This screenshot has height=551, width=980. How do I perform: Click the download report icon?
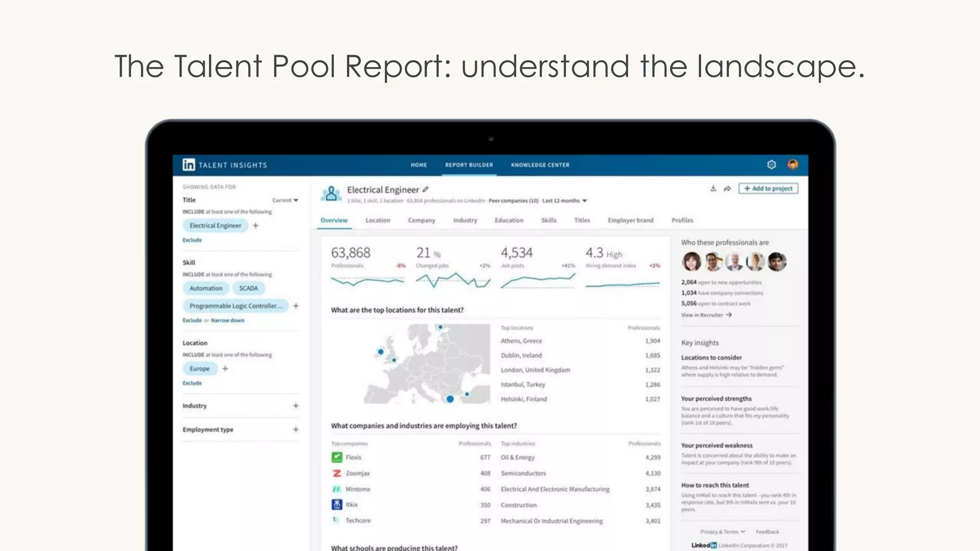click(x=713, y=188)
